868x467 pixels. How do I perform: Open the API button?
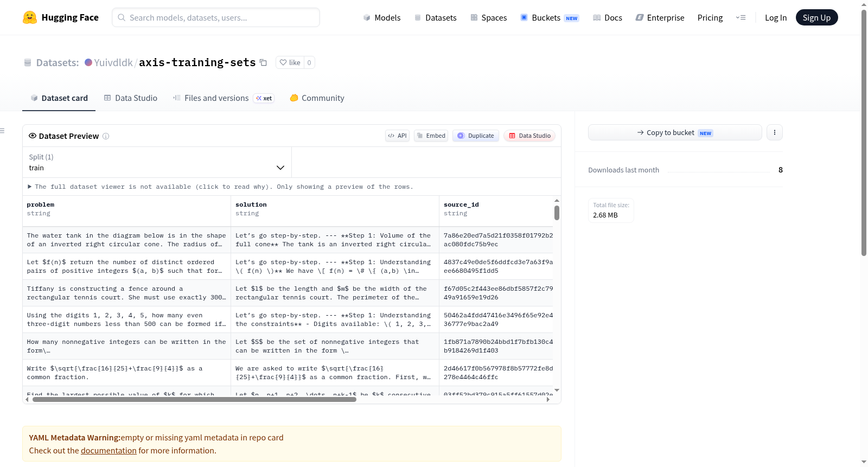pos(397,136)
